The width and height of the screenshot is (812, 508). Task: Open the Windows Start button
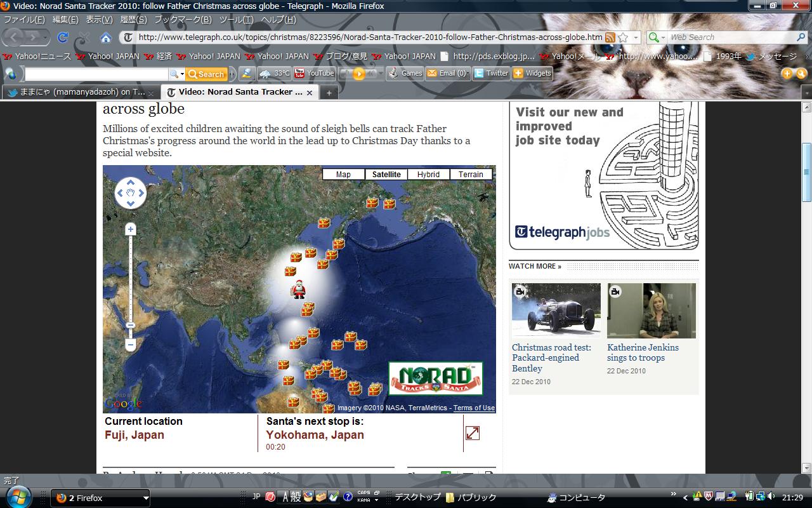pos(18,497)
